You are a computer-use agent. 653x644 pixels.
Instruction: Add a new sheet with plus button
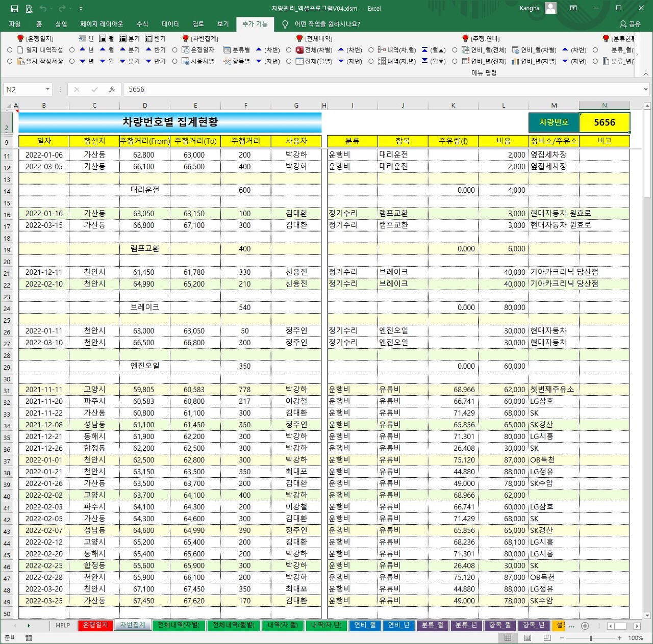[x=585, y=626]
